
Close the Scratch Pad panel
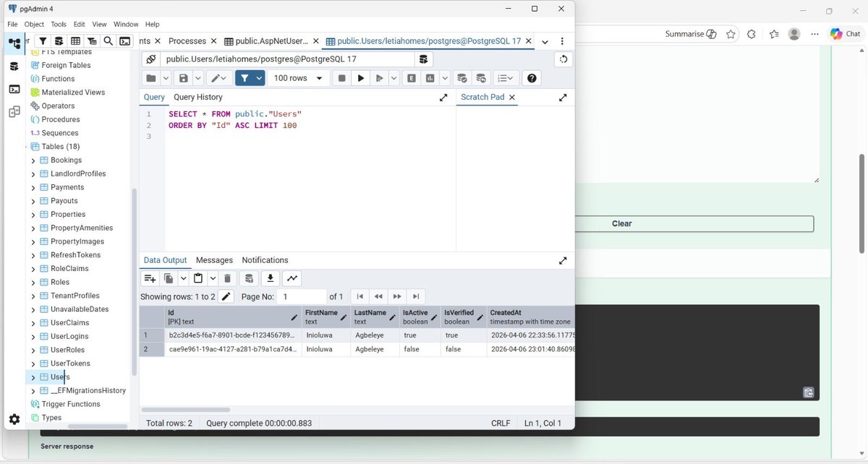tap(512, 97)
